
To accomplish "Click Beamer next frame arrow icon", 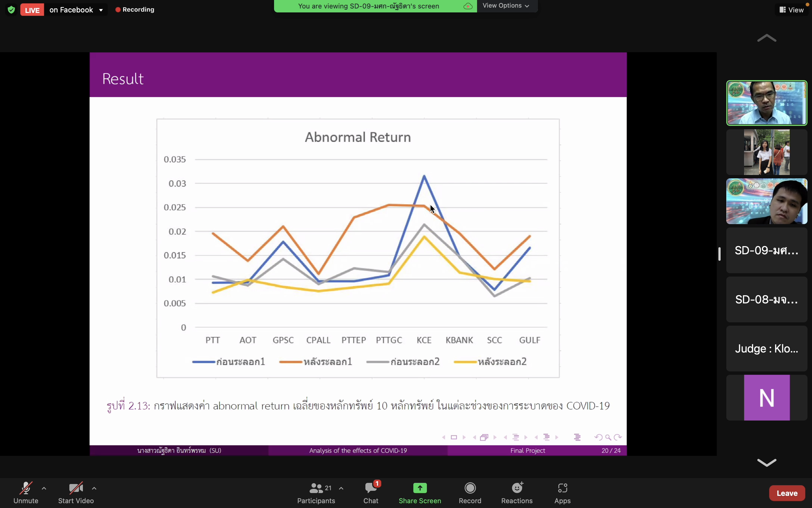I will [x=495, y=437].
